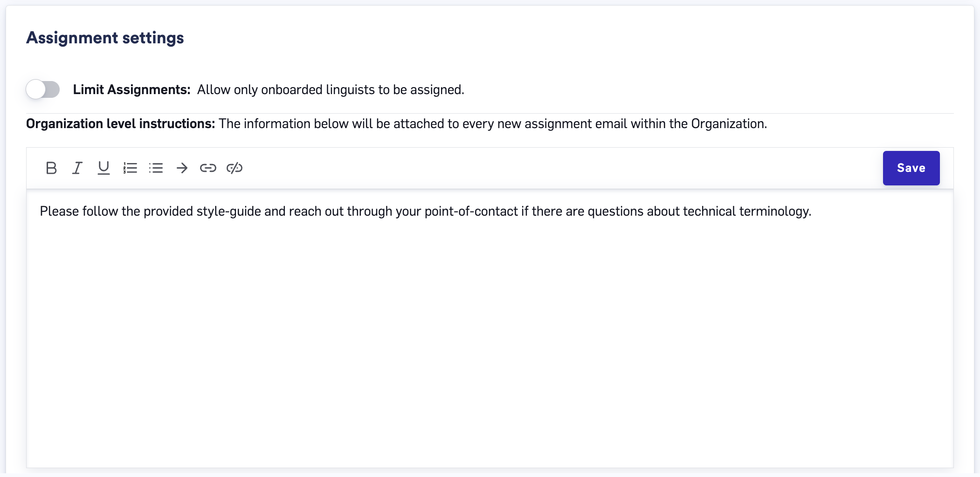This screenshot has height=477, width=980.
Task: Insert a bulleted list
Action: 156,168
